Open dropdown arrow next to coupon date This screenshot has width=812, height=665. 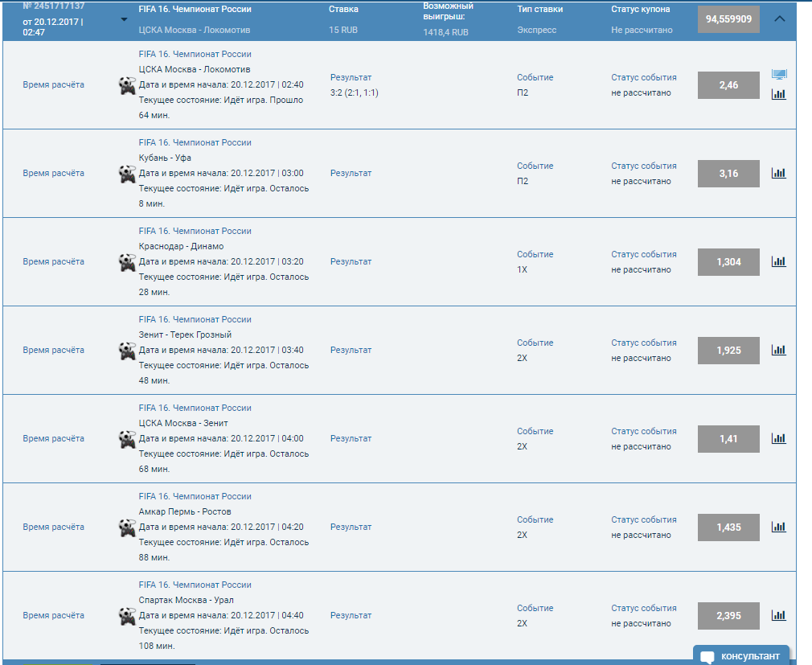pyautogui.click(x=124, y=19)
